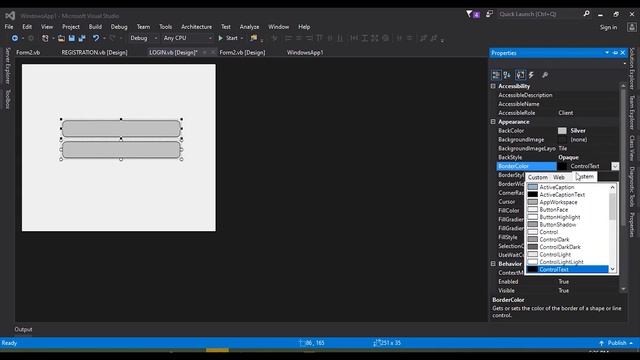Open the Edit menu
The width and height of the screenshot is (640, 360).
(27, 27)
